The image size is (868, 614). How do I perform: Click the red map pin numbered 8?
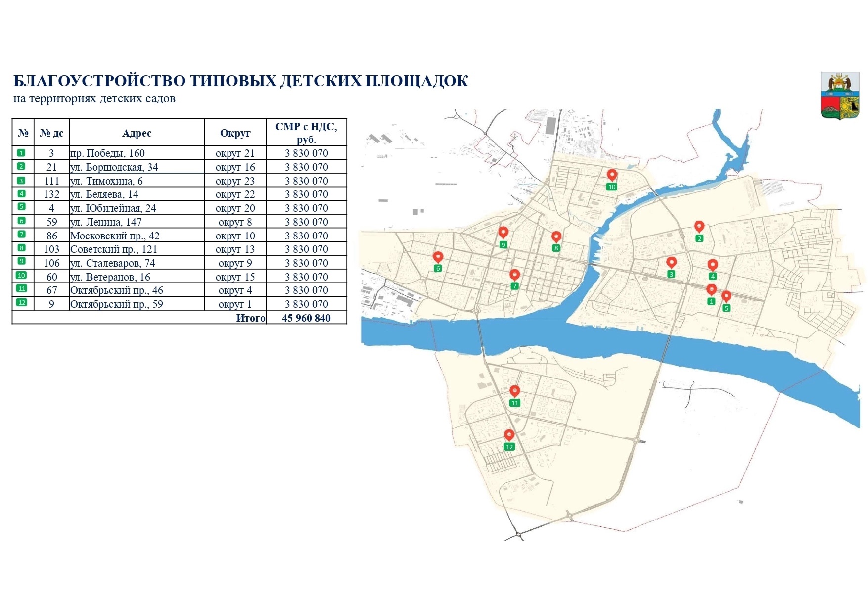click(x=556, y=237)
